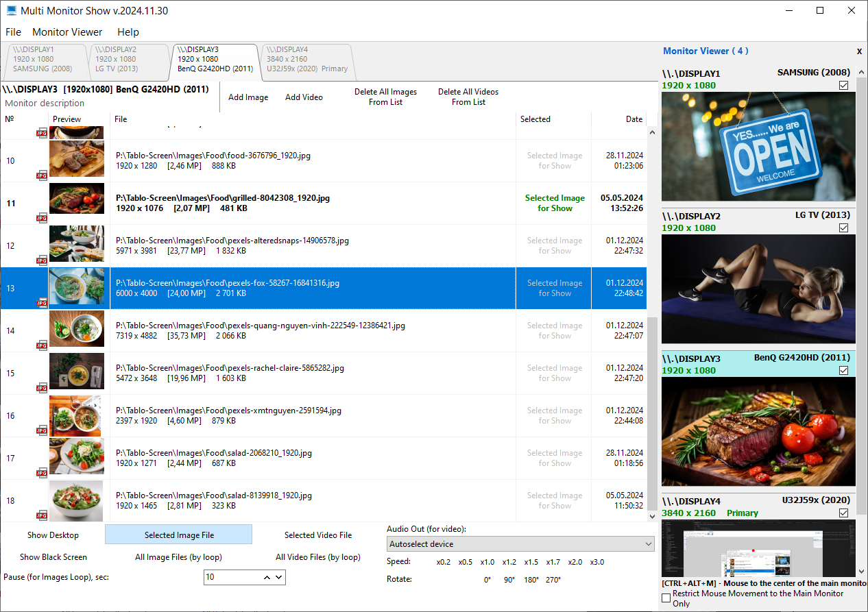Set playback speed to x1.5

click(x=531, y=563)
